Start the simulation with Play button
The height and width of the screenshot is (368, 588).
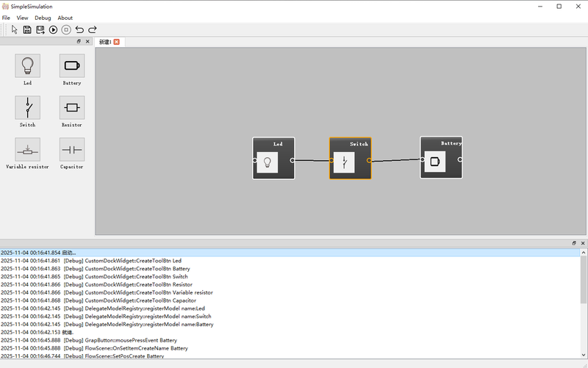pos(54,29)
